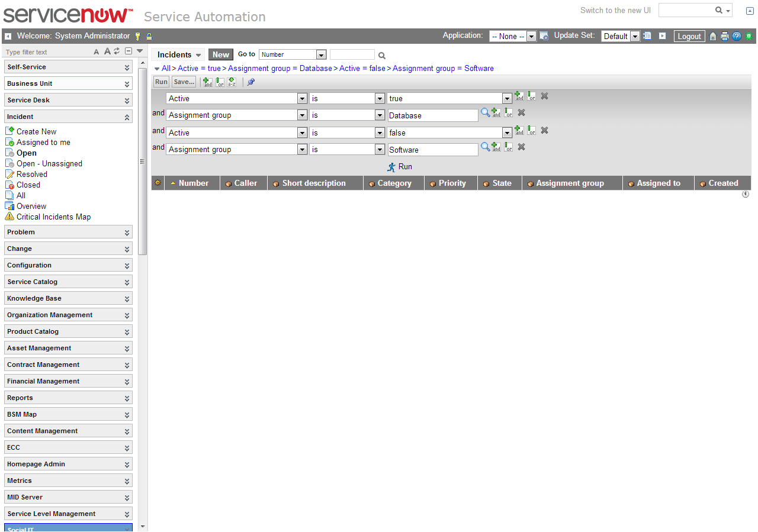
Task: Click the Go to search magnifier icon
Action: point(382,56)
